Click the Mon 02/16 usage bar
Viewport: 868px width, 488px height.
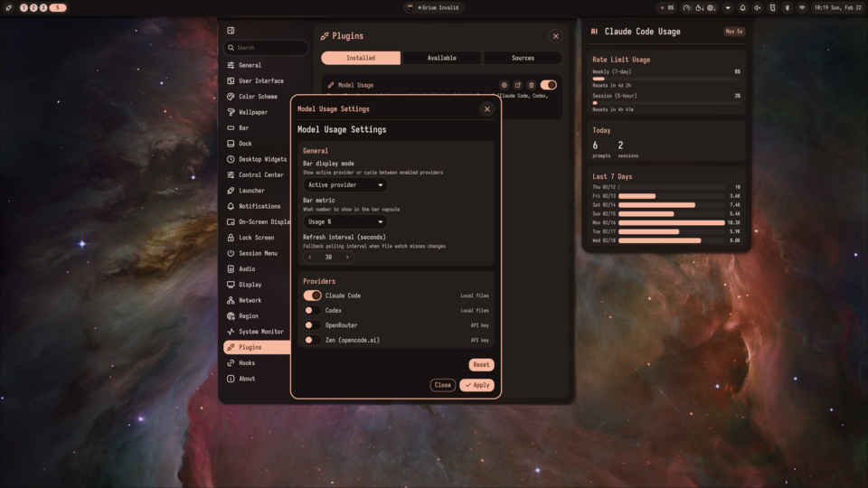coord(672,222)
